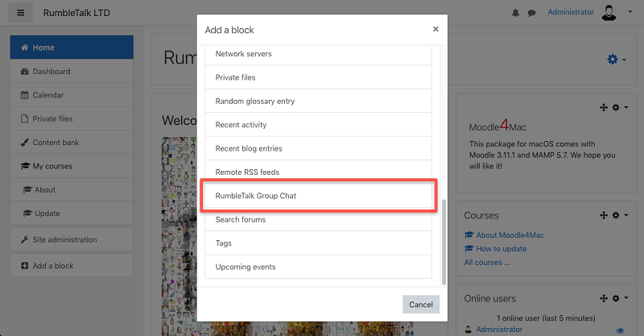This screenshot has width=644, height=336.
Task: Click the move icon for Courses block
Action: coord(603,215)
